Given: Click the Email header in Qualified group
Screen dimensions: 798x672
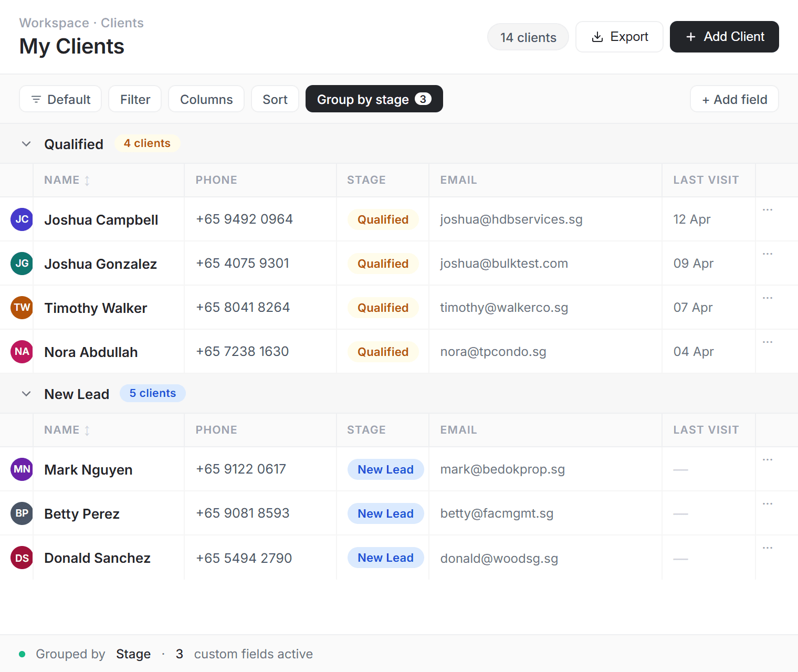Looking at the screenshot, I should point(459,180).
